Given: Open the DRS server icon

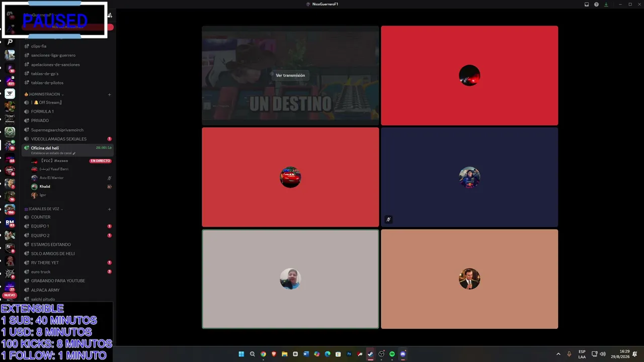Looking at the screenshot, I should point(10,170).
